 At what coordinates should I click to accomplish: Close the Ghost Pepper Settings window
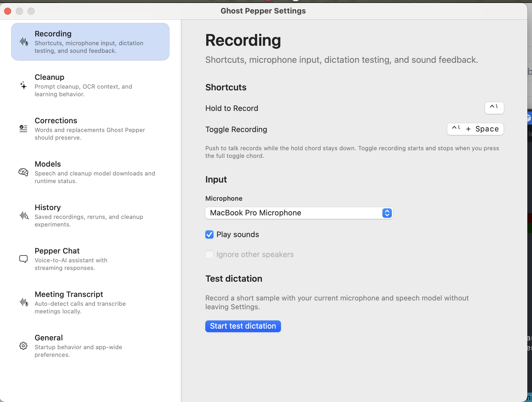[8, 11]
